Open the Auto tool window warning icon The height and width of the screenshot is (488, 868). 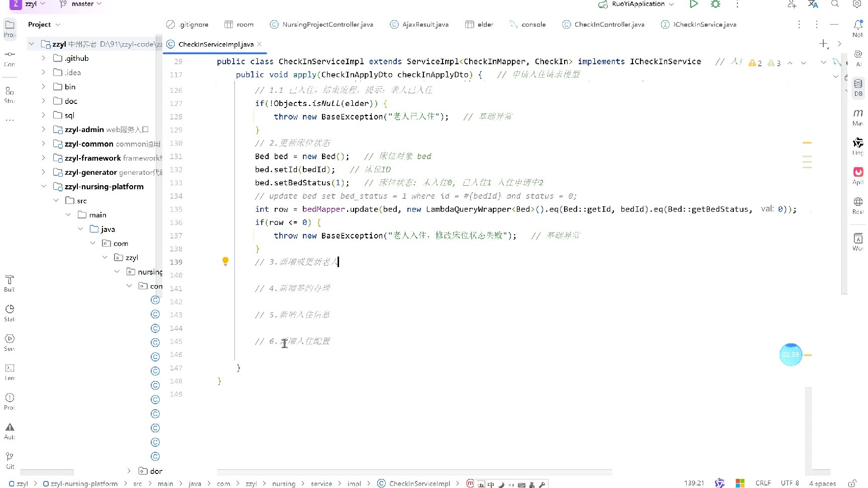click(x=10, y=430)
